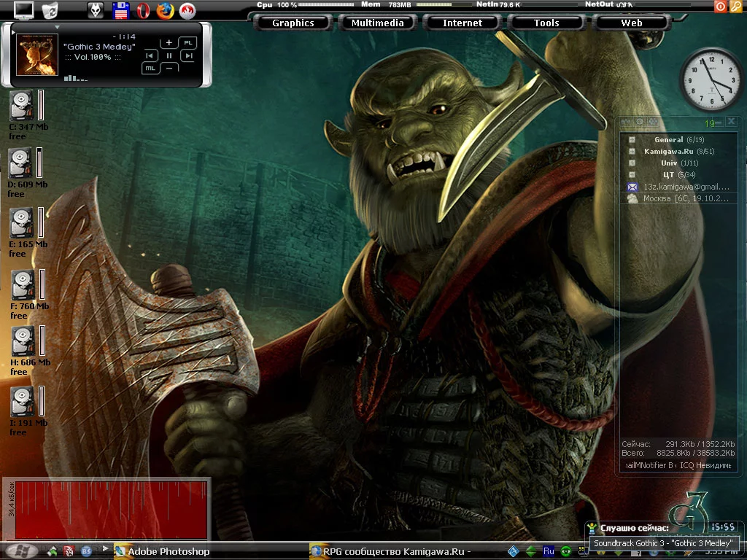Open the Москва weather entry

pyautogui.click(x=678, y=198)
